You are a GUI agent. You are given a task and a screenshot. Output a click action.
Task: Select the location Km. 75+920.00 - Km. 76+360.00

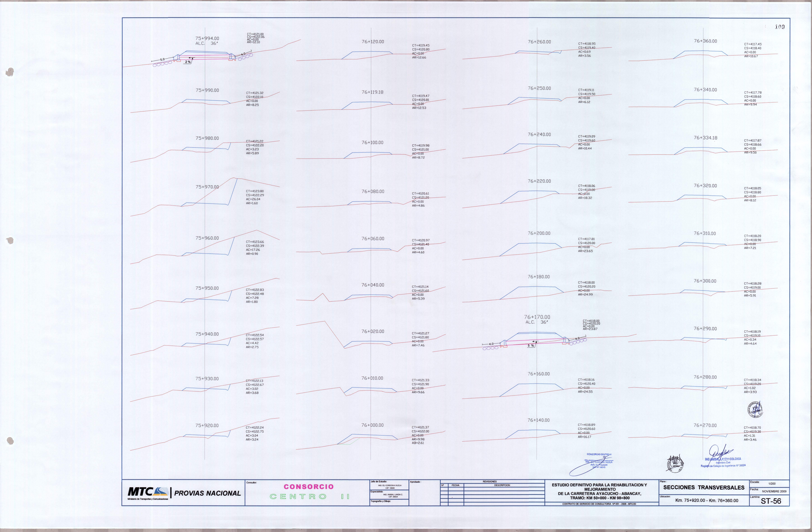[x=707, y=501]
